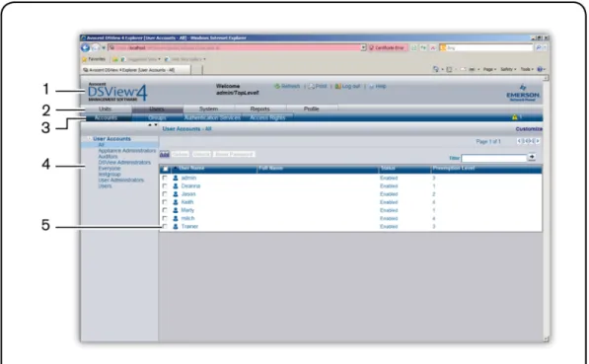The height and width of the screenshot is (364, 589).
Task: Click into the browser search box
Action: coord(486,47)
